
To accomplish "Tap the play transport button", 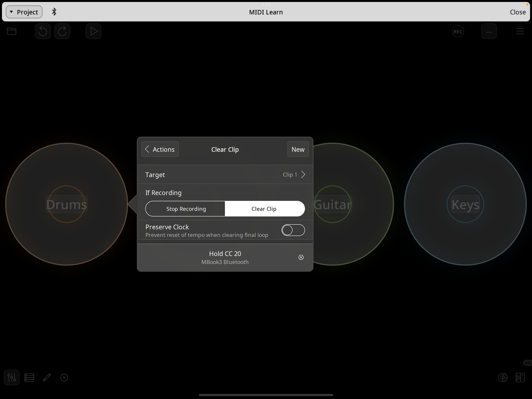I will [x=93, y=31].
